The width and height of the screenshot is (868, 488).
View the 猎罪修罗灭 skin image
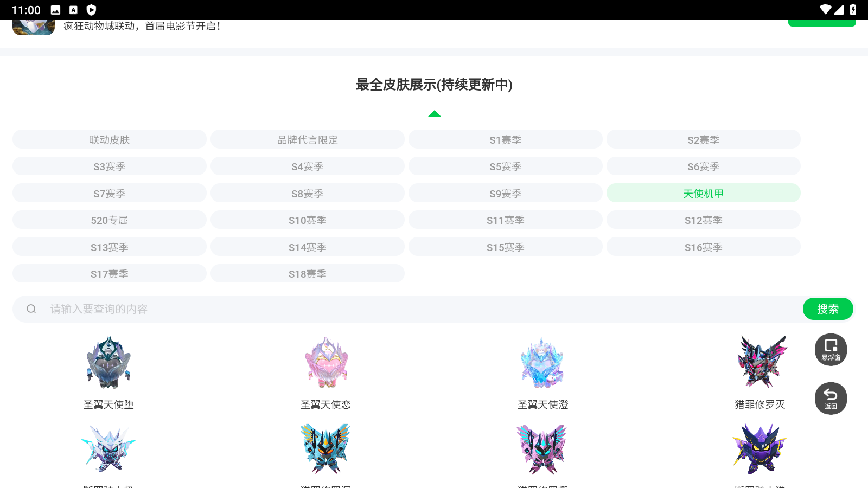pyautogui.click(x=762, y=362)
